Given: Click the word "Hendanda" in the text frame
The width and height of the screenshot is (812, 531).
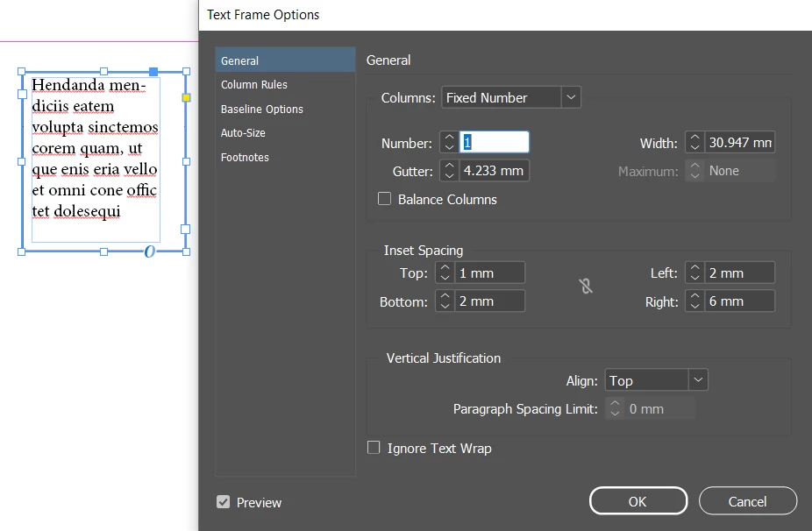Looking at the screenshot, I should pyautogui.click(x=68, y=85).
